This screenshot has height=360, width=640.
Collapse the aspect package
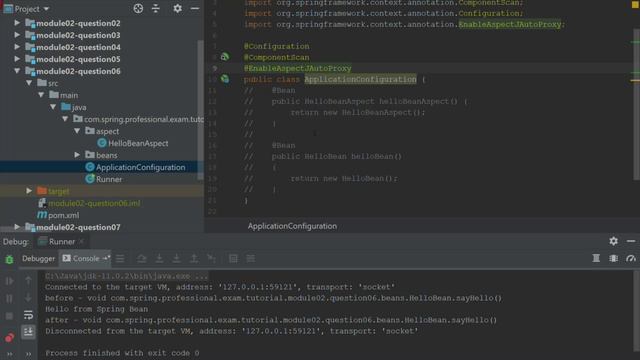77,131
